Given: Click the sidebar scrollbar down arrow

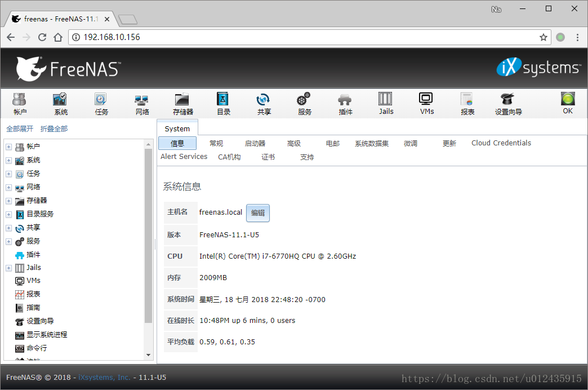Looking at the screenshot, I should pyautogui.click(x=149, y=354).
